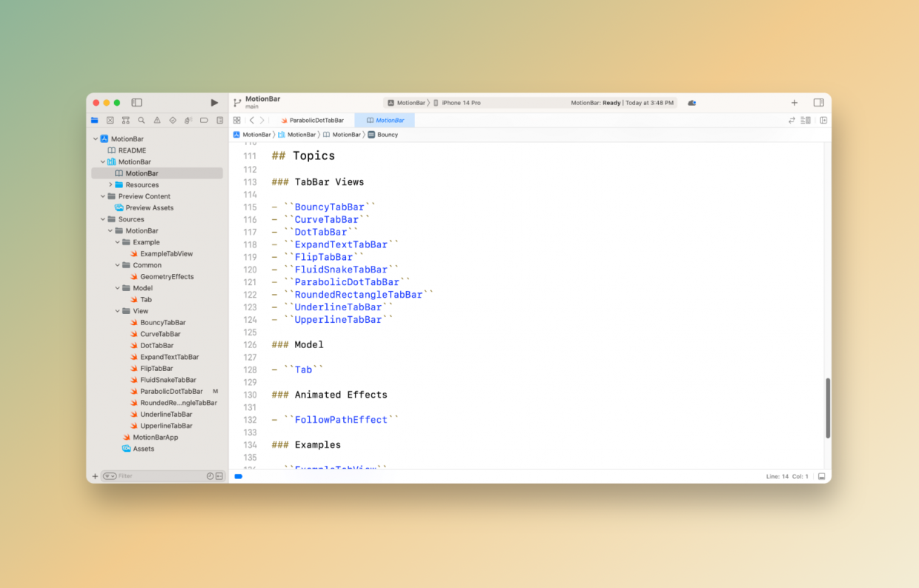Viewport: 919px width, 588px height.
Task: Select the Breakpoint navigator tag icon
Action: click(x=204, y=120)
